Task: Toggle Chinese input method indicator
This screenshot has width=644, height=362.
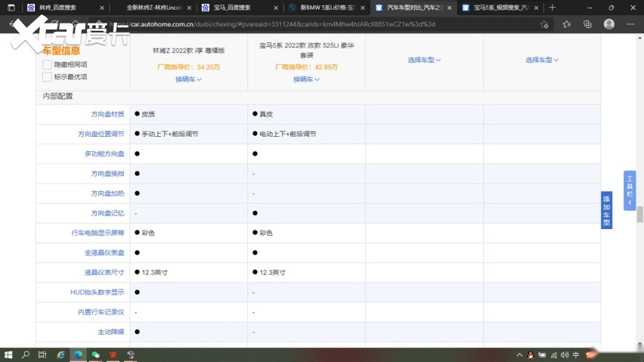Action: [x=576, y=355]
